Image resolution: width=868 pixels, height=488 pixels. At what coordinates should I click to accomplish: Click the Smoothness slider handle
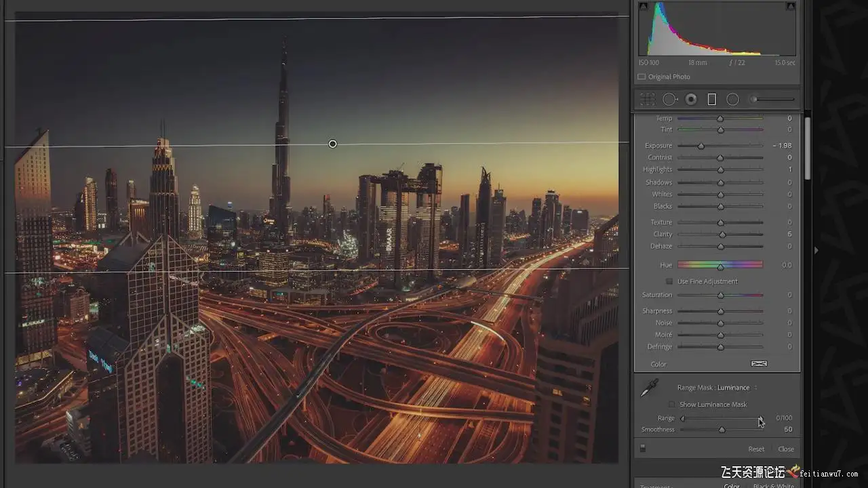coord(722,430)
